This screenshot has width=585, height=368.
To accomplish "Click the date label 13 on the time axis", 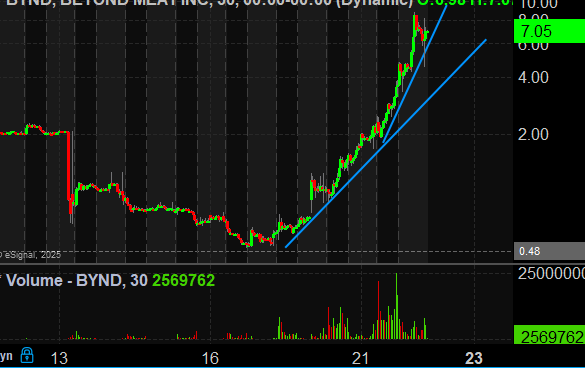I will (x=59, y=358).
